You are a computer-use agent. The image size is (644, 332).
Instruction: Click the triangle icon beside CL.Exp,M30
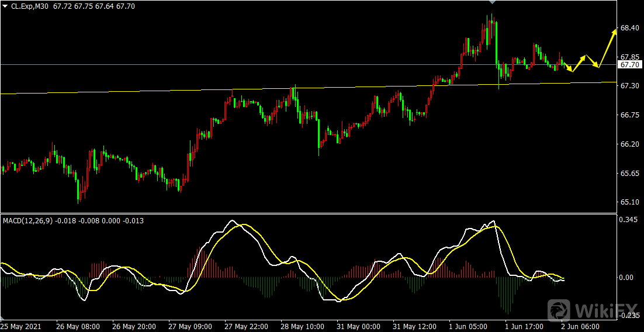pyautogui.click(x=5, y=6)
